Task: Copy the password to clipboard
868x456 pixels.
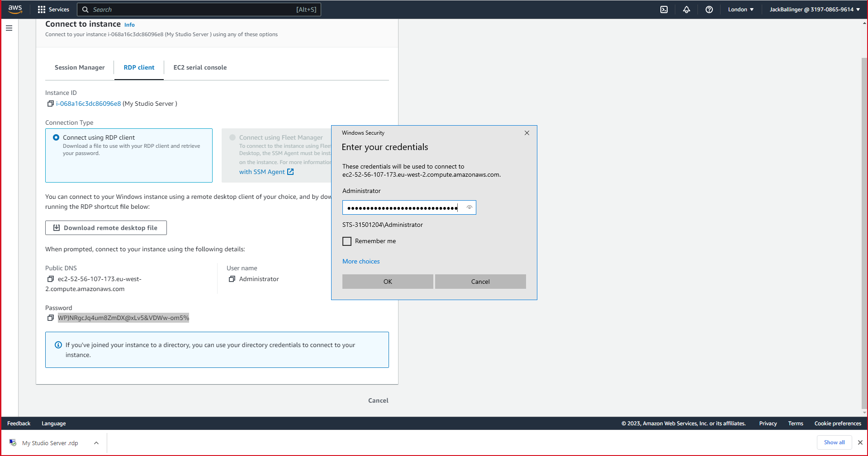Action: coord(51,318)
